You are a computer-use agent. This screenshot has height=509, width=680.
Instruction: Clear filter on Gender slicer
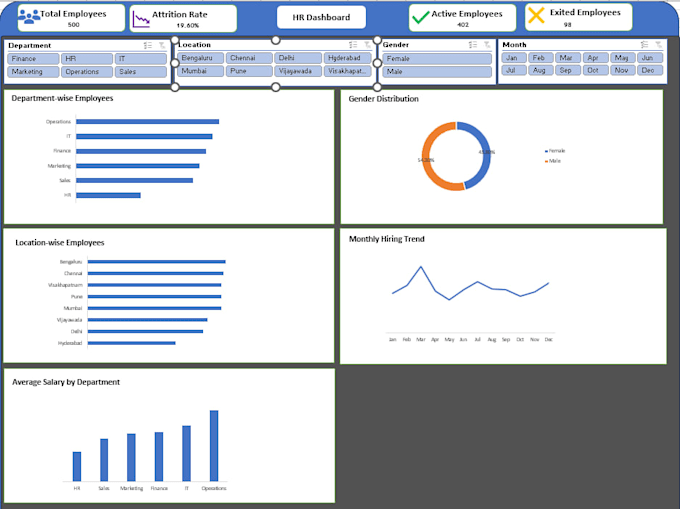pyautogui.click(x=487, y=45)
